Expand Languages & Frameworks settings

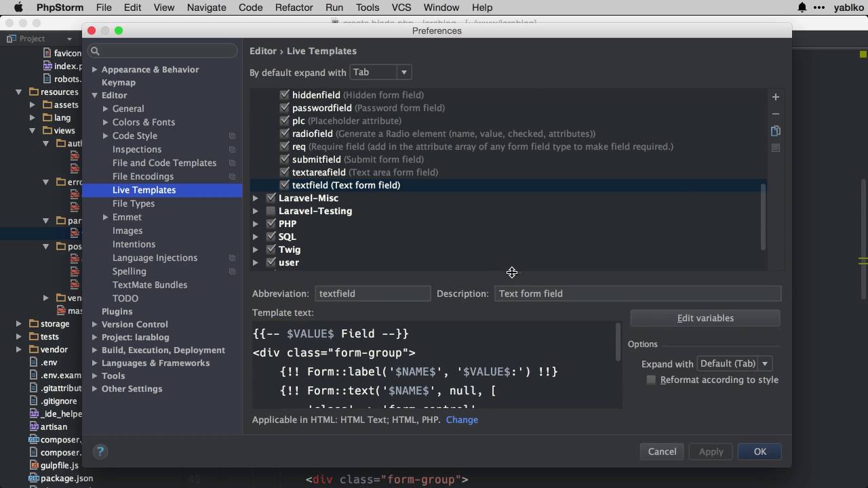(95, 363)
